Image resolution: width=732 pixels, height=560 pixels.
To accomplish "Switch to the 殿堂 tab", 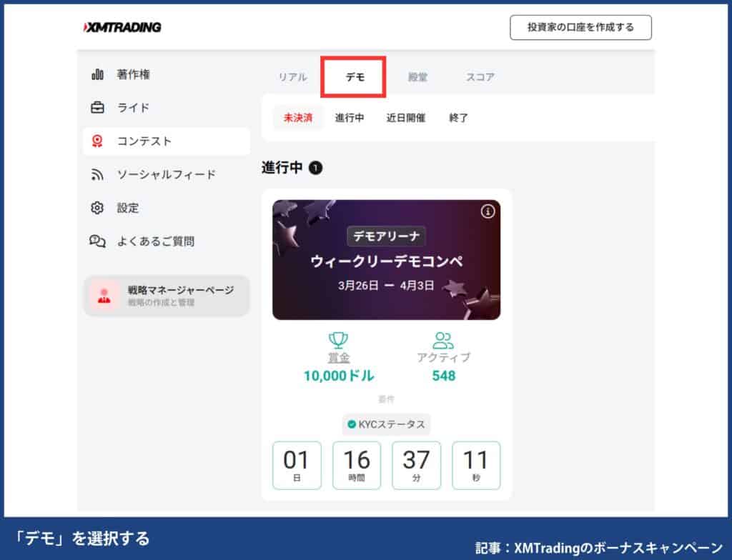I will pos(417,77).
